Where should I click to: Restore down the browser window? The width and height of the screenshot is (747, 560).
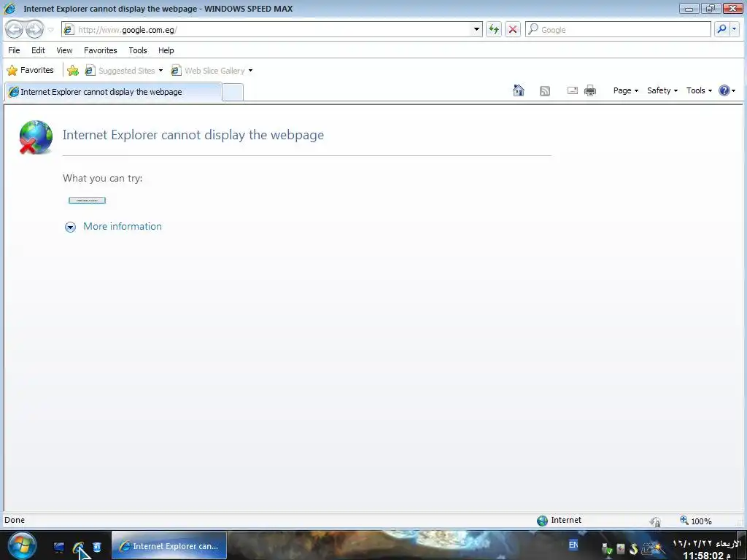point(711,8)
